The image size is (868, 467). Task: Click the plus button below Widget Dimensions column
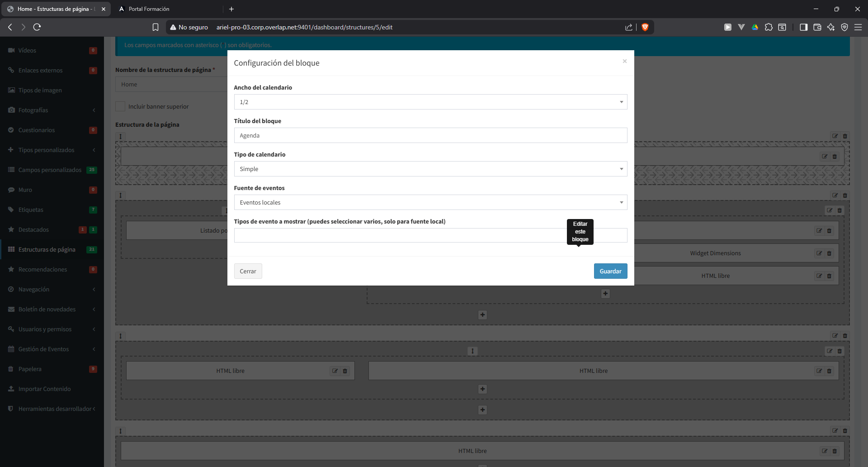[x=605, y=294]
